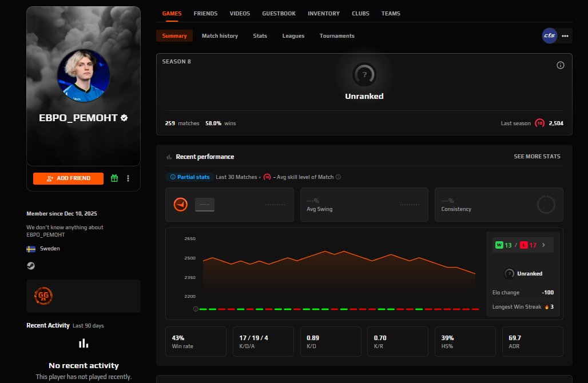Click the Sweden flag icon

click(x=31, y=249)
